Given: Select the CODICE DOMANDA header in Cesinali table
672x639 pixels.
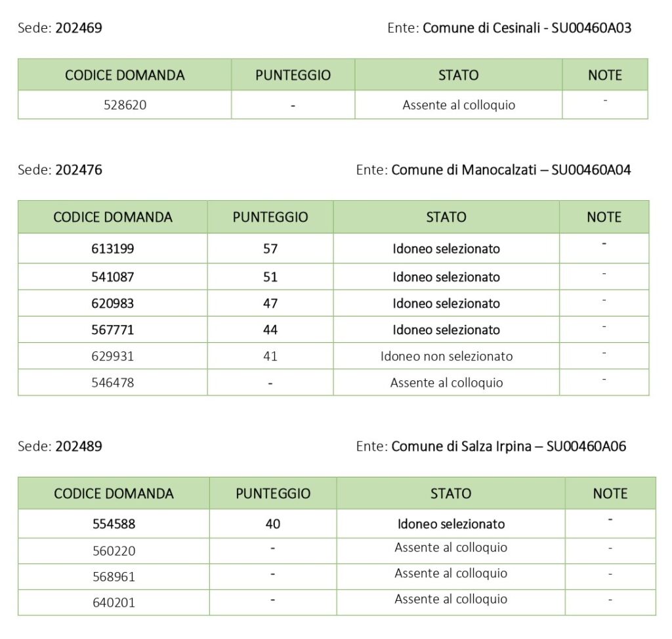Looking at the screenshot, I should 125,75.
